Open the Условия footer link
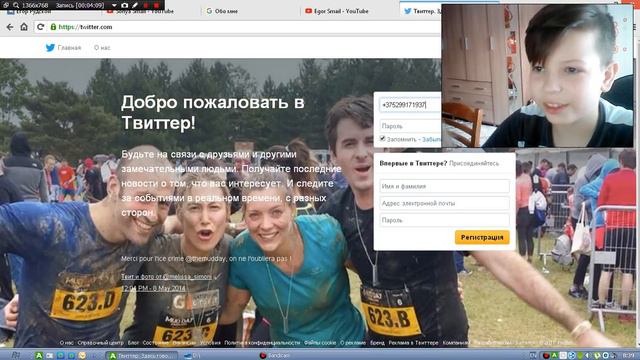Screen dimensions: 640x360 pos(210,343)
